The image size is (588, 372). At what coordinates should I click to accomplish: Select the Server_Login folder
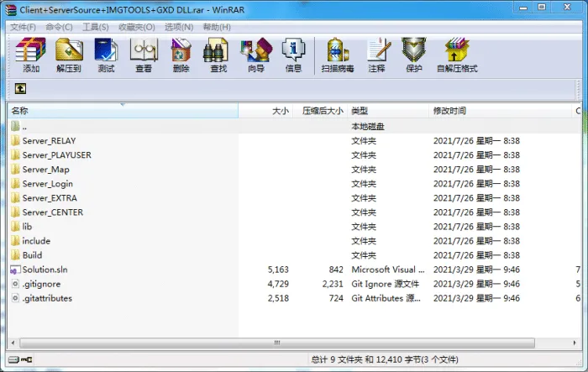point(48,184)
